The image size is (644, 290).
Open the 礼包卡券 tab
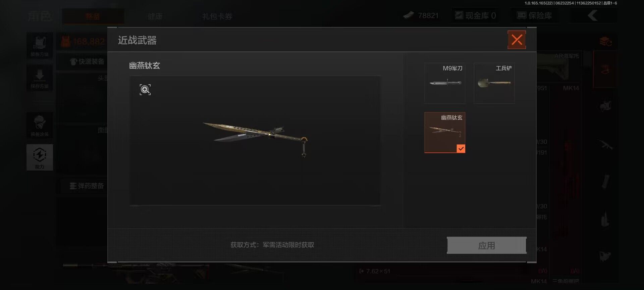217,16
